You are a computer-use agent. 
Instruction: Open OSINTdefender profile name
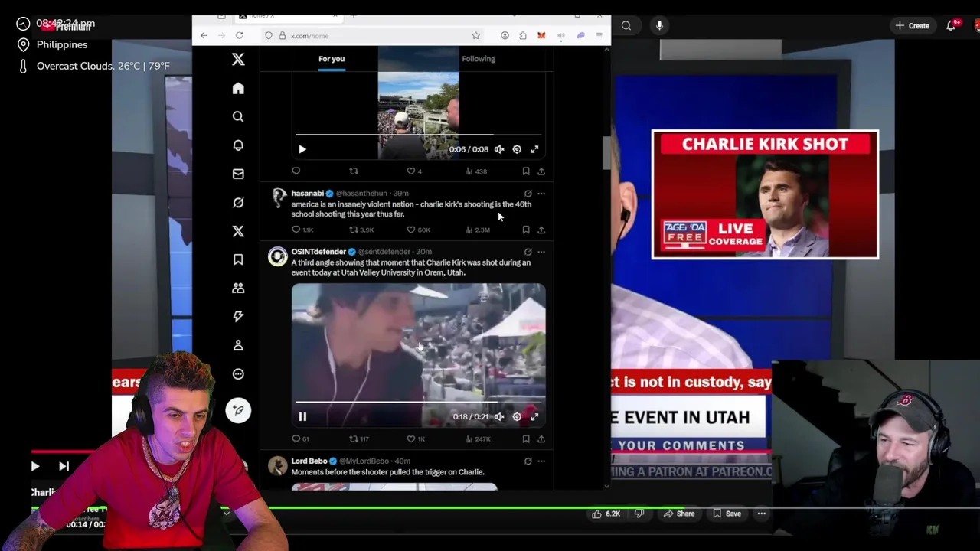(318, 252)
